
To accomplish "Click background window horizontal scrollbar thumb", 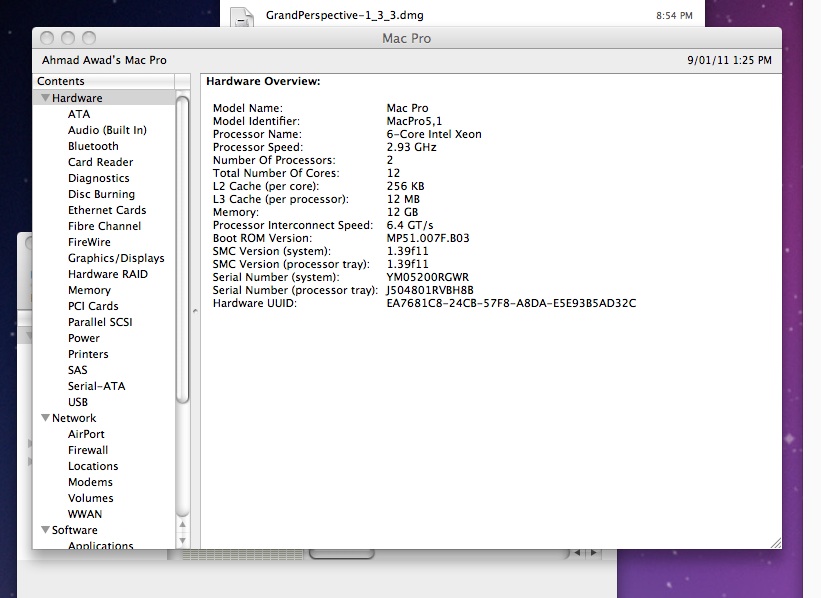I will [341, 553].
